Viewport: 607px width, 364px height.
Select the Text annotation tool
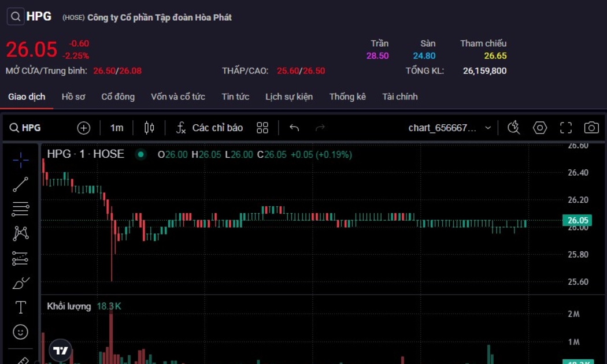21,307
